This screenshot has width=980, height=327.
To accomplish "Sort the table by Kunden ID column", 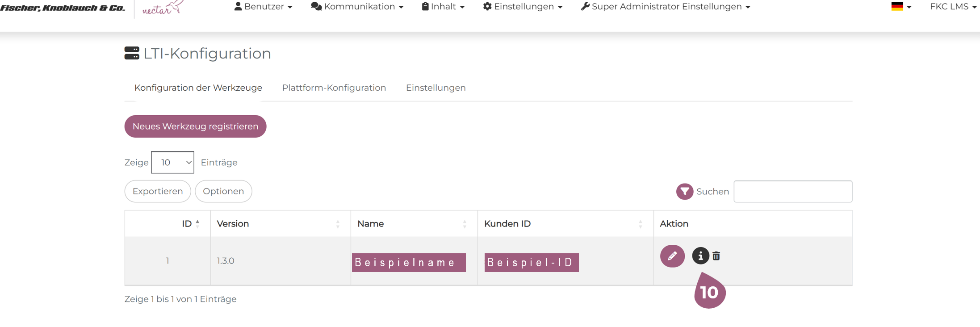I will [640, 224].
